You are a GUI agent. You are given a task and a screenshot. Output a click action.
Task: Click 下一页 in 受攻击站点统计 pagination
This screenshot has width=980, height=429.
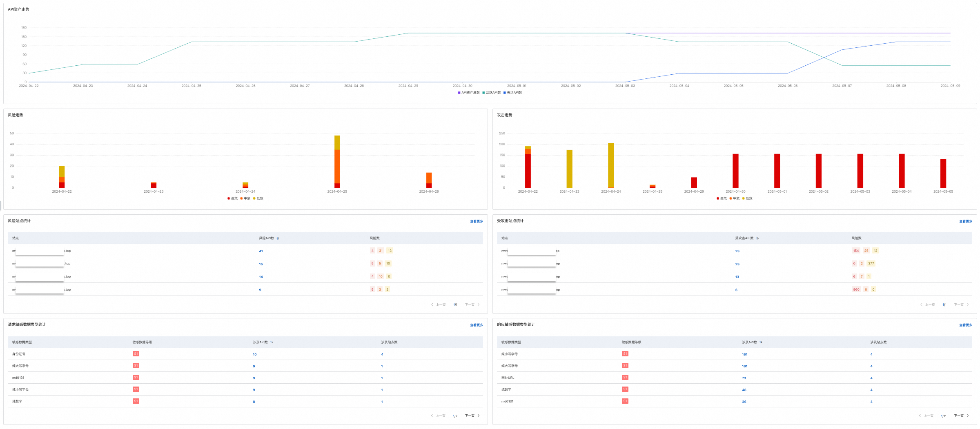point(961,305)
